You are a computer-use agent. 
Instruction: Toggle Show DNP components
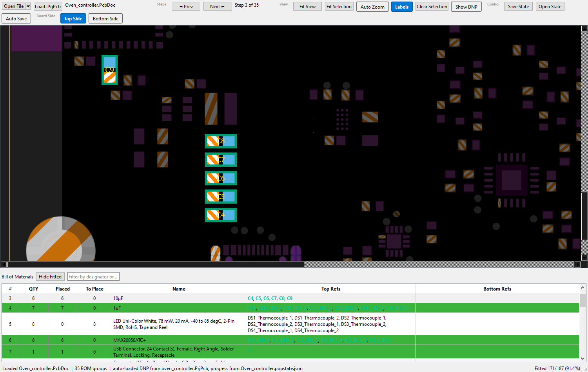(466, 7)
